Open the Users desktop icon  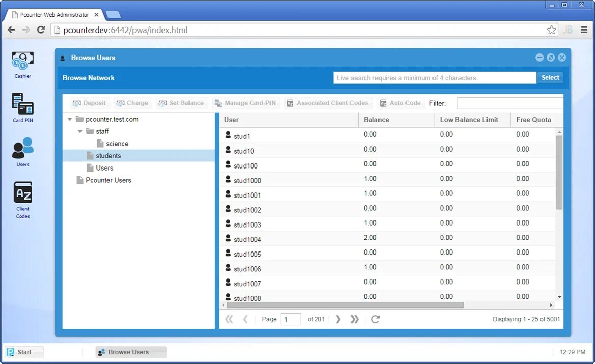point(23,152)
